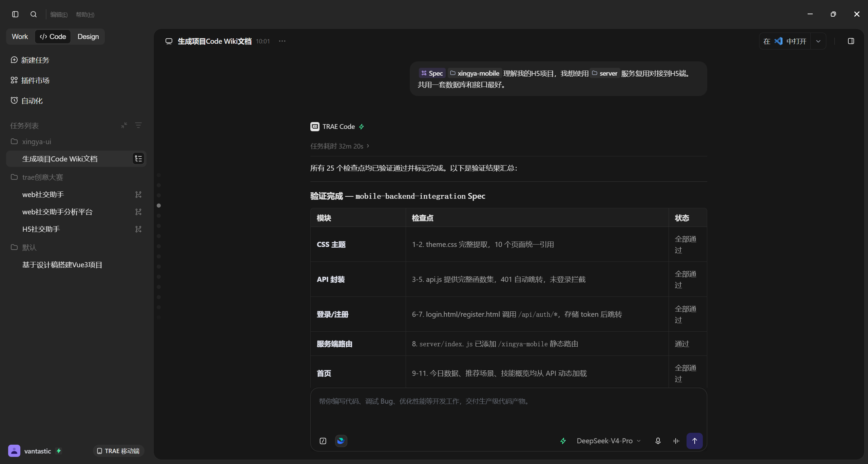
Task: Click the Spec chip in the user message
Action: tap(432, 73)
